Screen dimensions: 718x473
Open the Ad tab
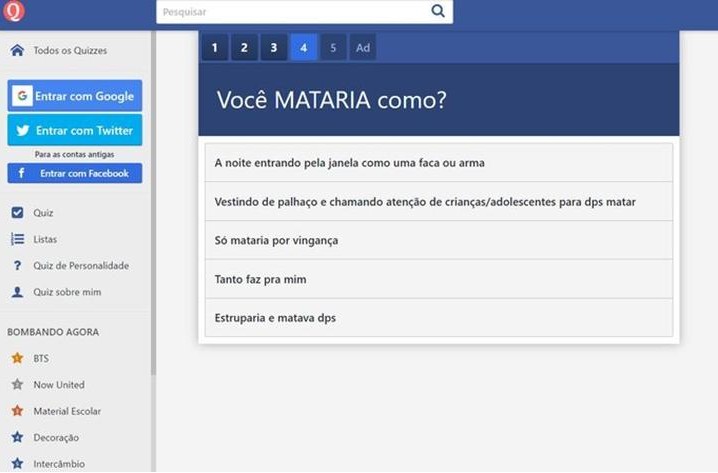click(x=363, y=48)
